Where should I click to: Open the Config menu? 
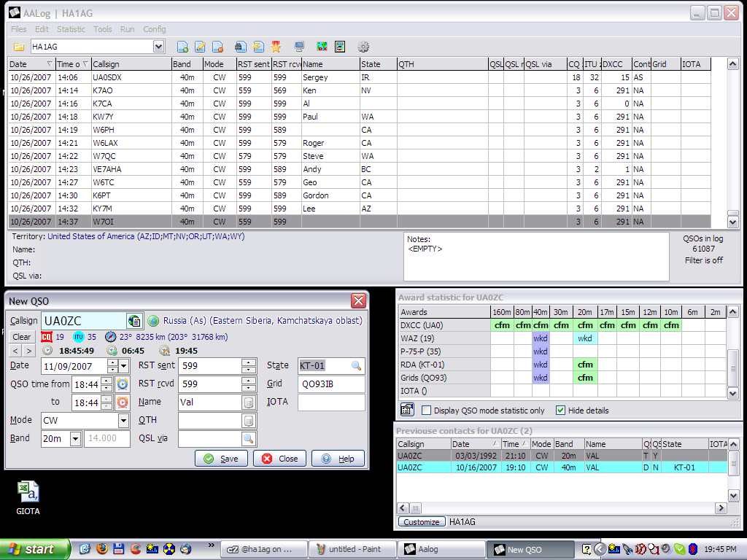[154, 29]
